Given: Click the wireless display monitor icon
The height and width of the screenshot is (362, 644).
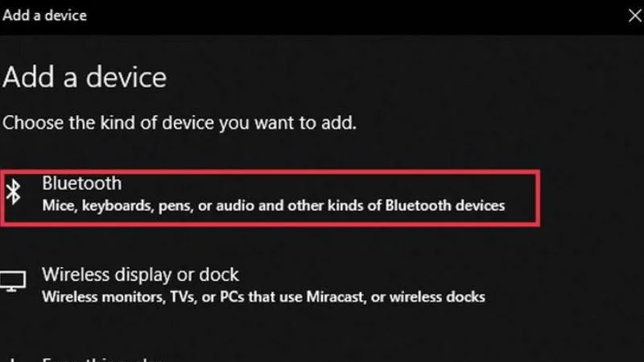Looking at the screenshot, I should 12,281.
